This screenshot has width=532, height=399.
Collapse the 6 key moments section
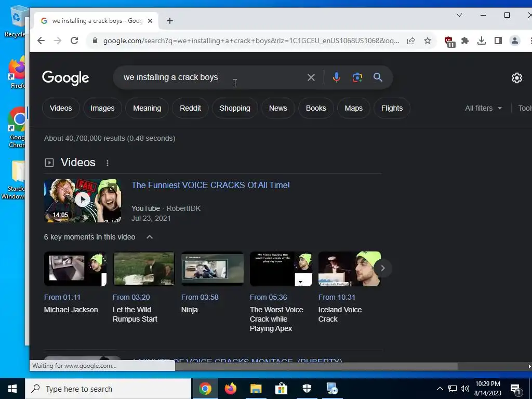pyautogui.click(x=150, y=237)
